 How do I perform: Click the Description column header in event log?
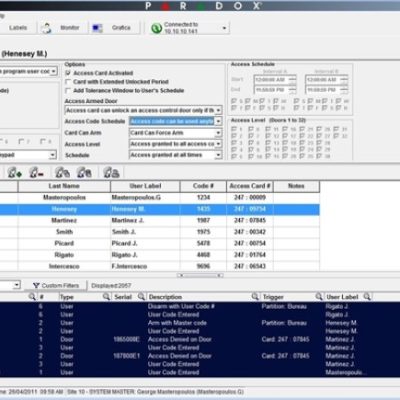(x=165, y=297)
